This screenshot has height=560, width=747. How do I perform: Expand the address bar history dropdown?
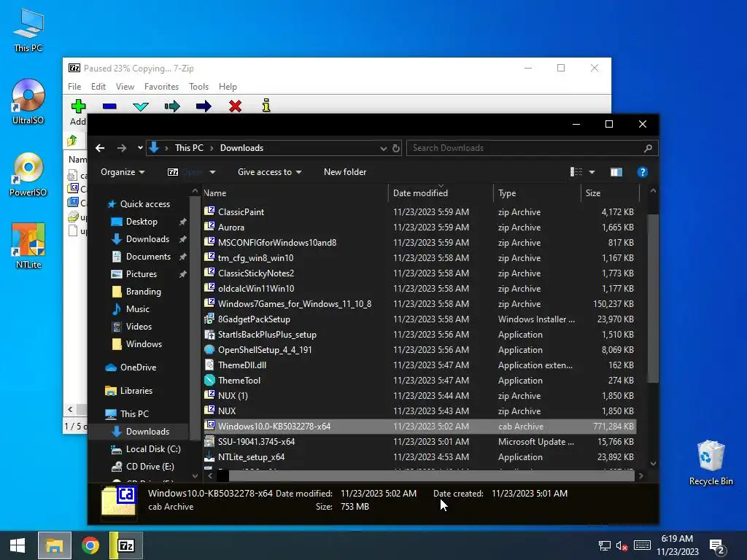(x=384, y=148)
